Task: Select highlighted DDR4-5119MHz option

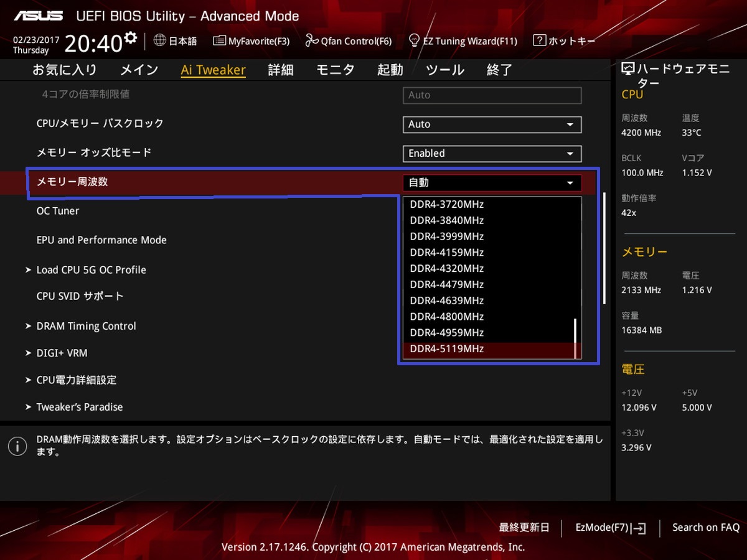Action: pyautogui.click(x=489, y=348)
